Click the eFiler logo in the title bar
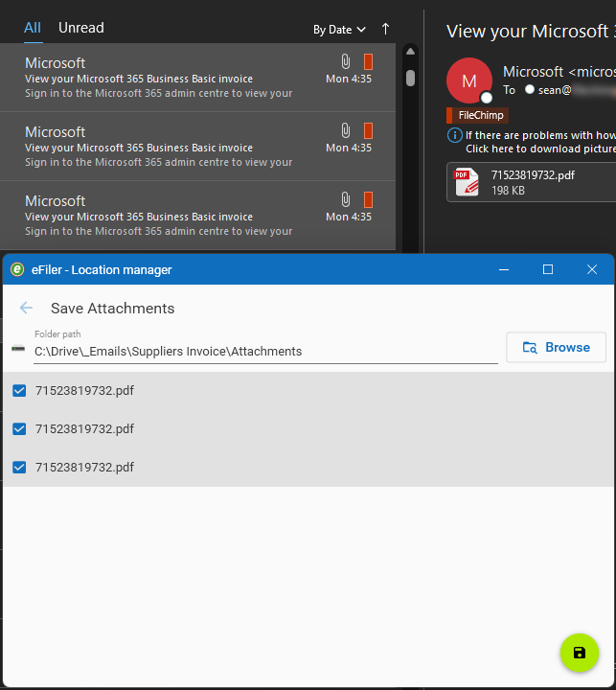This screenshot has width=616, height=690. [x=17, y=269]
